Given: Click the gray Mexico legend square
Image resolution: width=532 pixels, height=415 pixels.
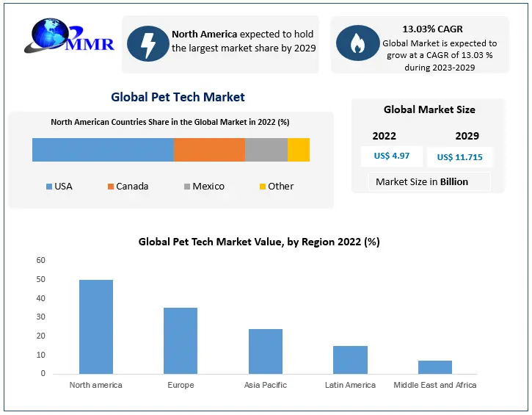Looking at the screenshot, I should pyautogui.click(x=187, y=187).
